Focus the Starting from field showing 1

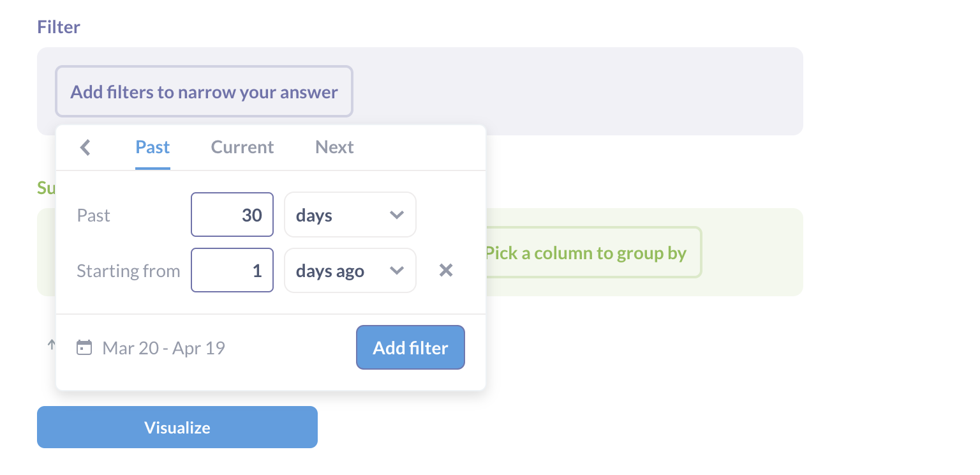click(x=232, y=271)
